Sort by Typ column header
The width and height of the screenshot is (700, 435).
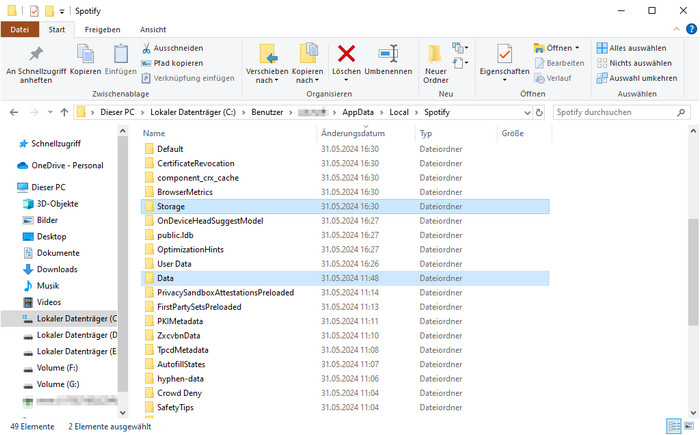tap(425, 133)
